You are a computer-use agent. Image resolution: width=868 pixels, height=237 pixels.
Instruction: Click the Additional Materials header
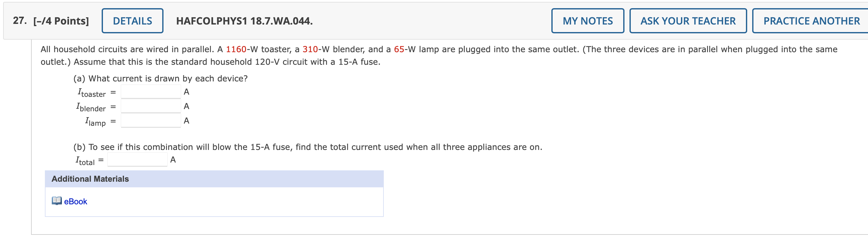coord(90,179)
